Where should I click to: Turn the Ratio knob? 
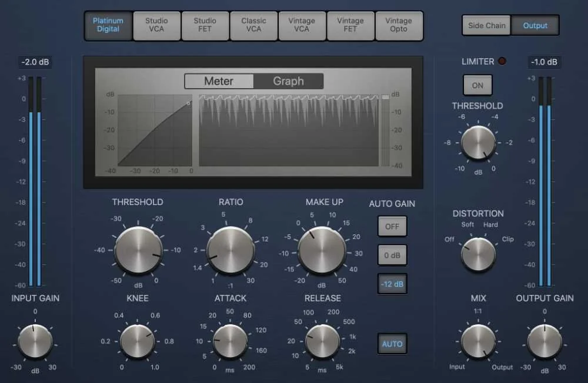[230, 250]
